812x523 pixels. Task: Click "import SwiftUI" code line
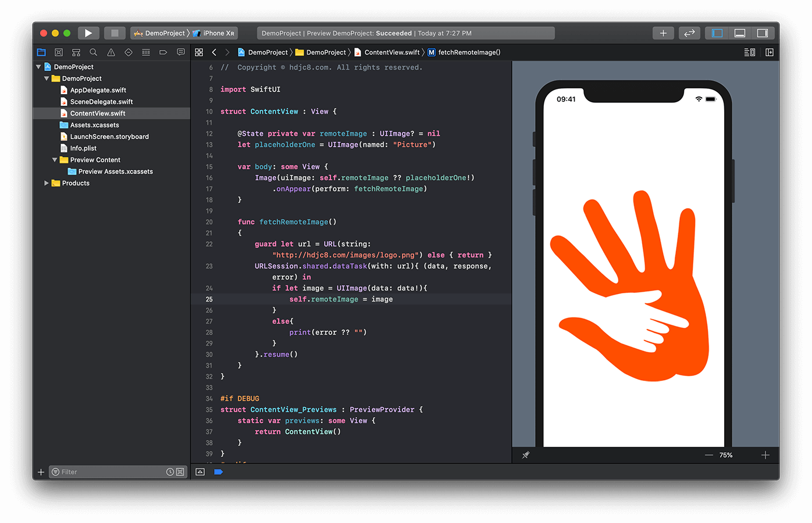pyautogui.click(x=250, y=89)
